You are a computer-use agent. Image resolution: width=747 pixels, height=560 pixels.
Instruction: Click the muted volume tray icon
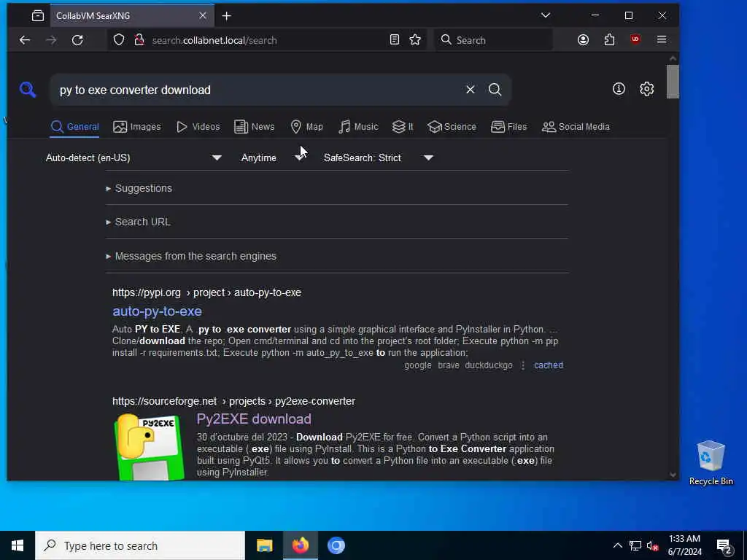[x=653, y=545]
